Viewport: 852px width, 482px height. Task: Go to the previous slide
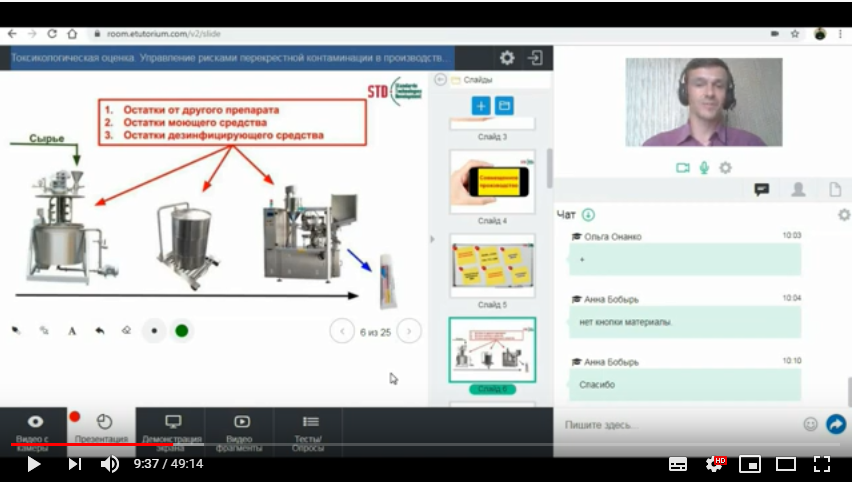tap(342, 331)
